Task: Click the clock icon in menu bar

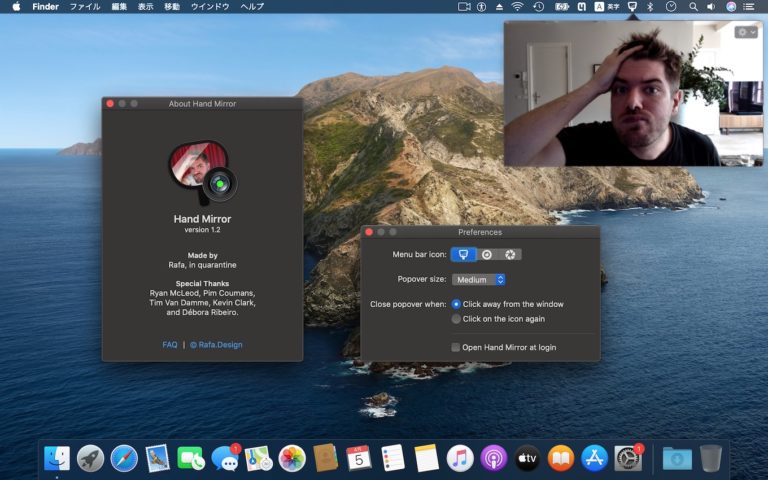Action: (671, 6)
